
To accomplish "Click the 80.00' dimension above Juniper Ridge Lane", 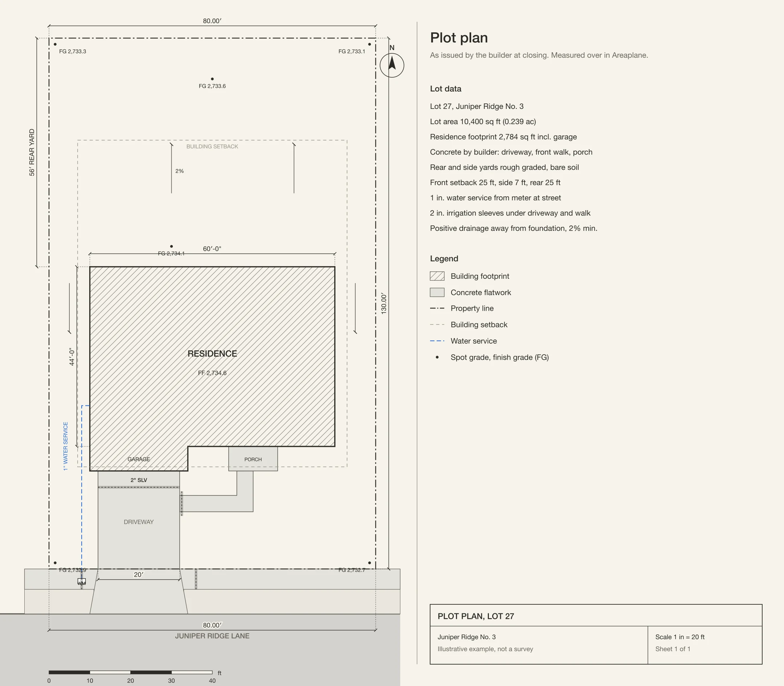I will click(212, 625).
